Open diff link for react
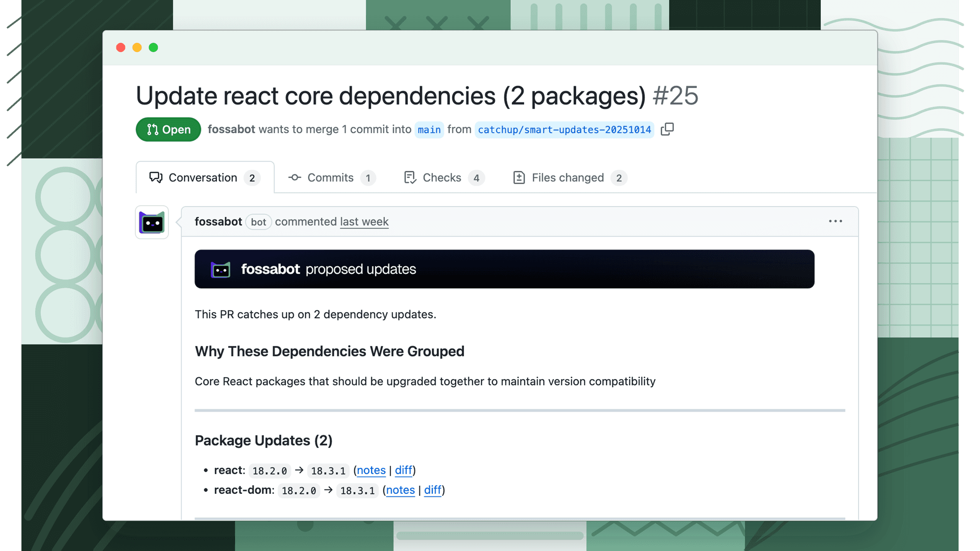Viewport: 980px width, 551px height. [403, 470]
